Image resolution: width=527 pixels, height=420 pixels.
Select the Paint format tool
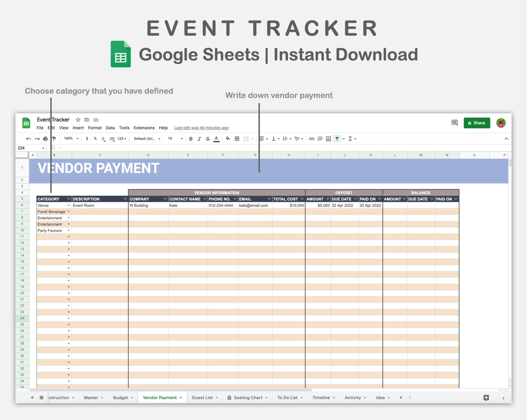[x=53, y=139]
